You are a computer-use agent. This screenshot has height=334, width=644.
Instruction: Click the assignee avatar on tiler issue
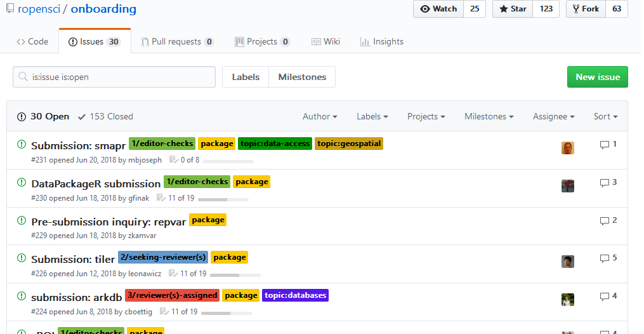pos(568,262)
